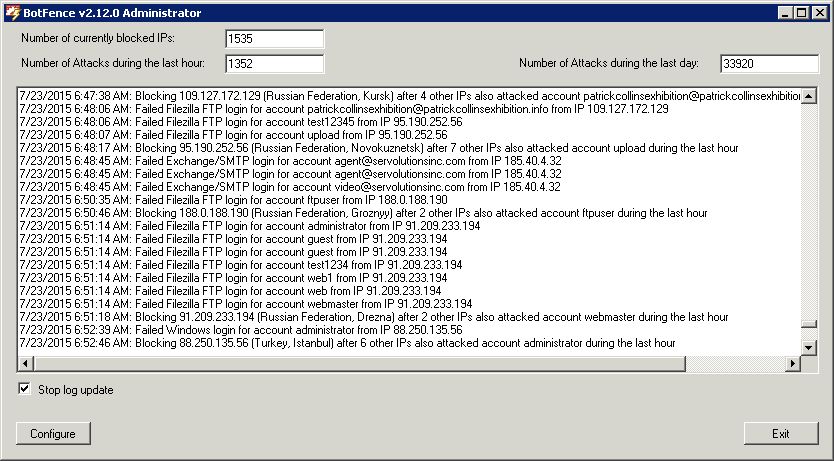The height and width of the screenshot is (461, 834).
Task: Select failed SMTP login for video@servolutionsinc.com
Action: [290, 187]
